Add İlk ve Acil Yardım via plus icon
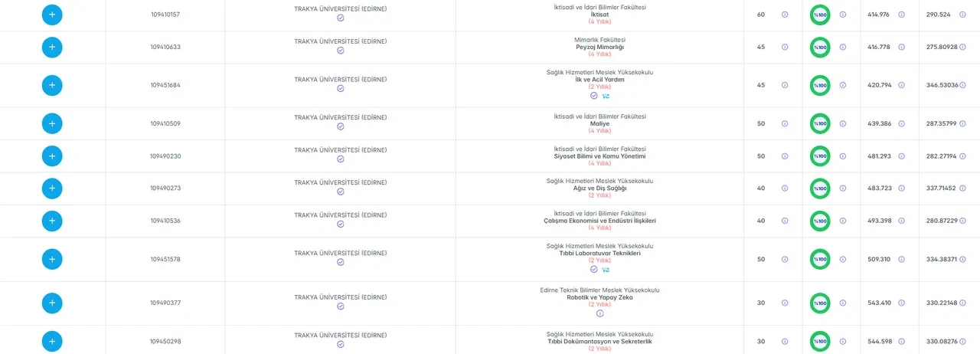The width and height of the screenshot is (980, 354). click(x=52, y=85)
